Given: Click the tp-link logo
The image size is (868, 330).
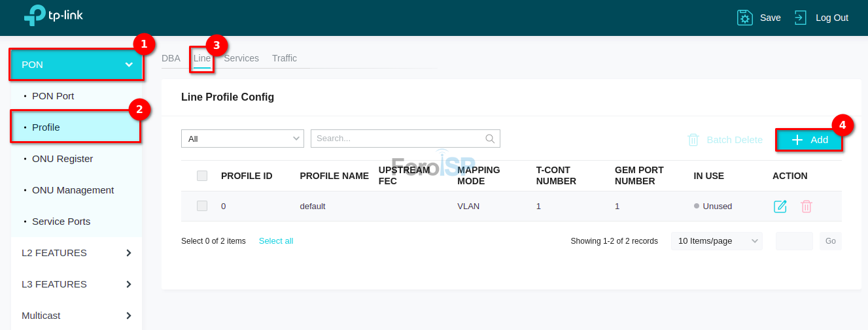Looking at the screenshot, I should tap(54, 16).
